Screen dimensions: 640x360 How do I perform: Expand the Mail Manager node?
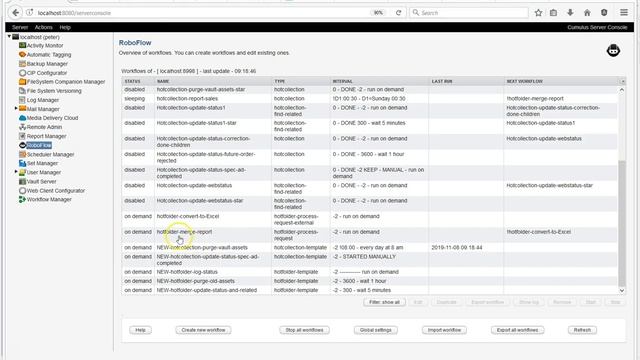point(16,108)
